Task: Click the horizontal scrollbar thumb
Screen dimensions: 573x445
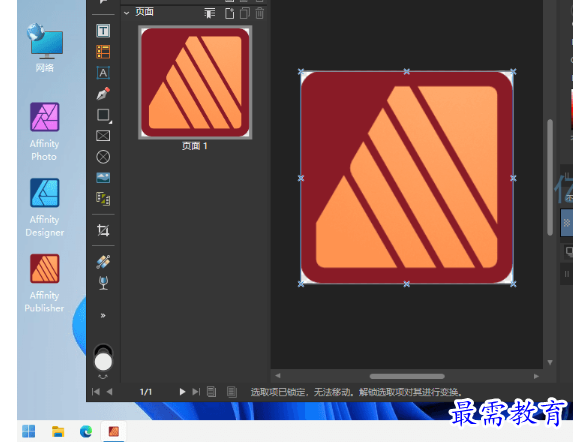Action: (407, 376)
